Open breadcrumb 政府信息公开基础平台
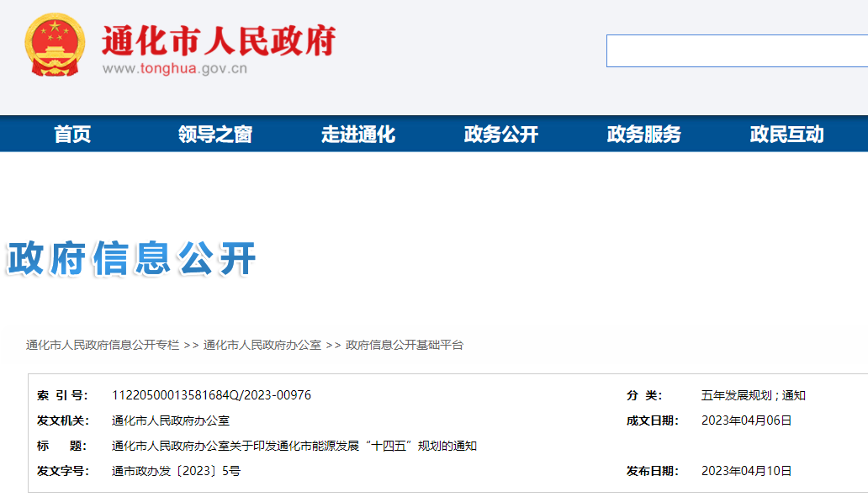The image size is (868, 497). click(405, 345)
